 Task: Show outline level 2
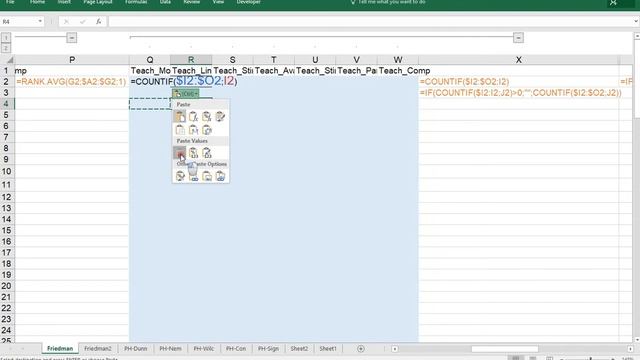[6, 48]
